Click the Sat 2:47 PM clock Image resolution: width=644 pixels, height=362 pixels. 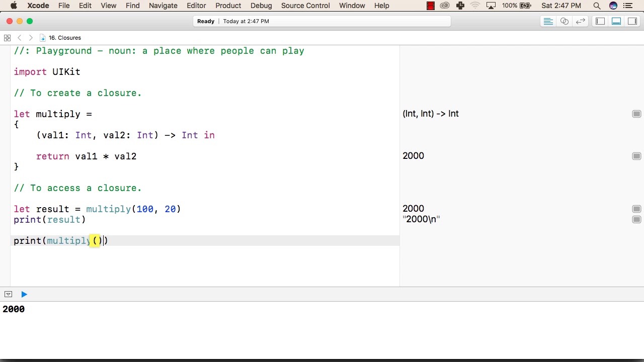tap(561, 6)
